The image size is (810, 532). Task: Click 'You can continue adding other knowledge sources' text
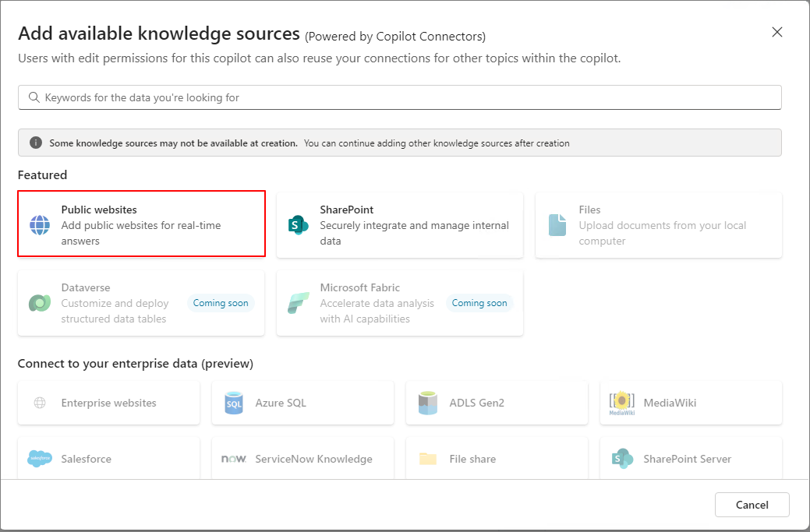click(437, 143)
